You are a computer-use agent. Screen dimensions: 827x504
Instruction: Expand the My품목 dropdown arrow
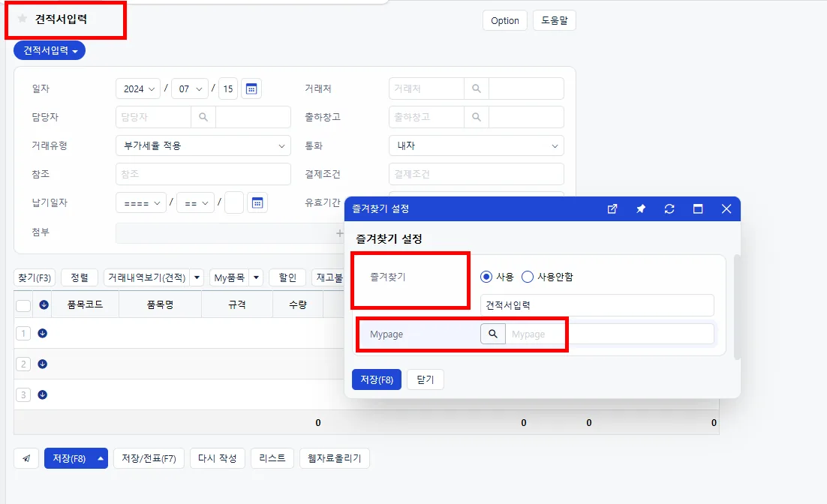pyautogui.click(x=256, y=277)
